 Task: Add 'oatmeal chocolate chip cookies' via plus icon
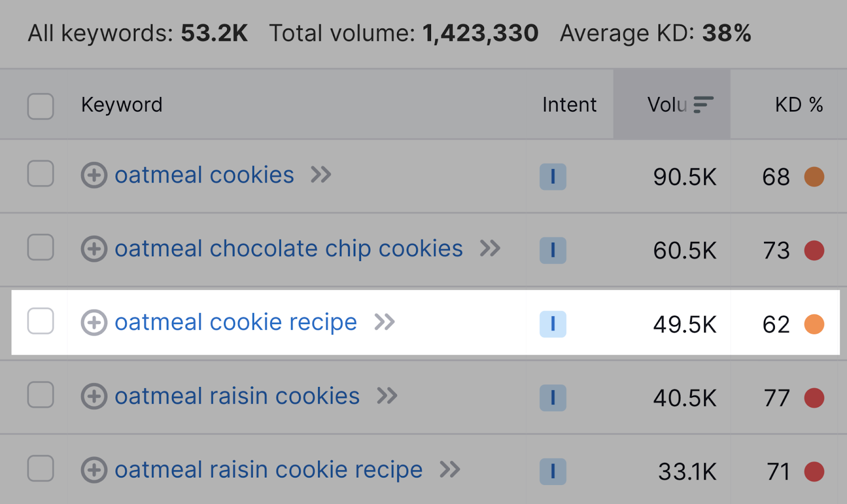point(94,249)
